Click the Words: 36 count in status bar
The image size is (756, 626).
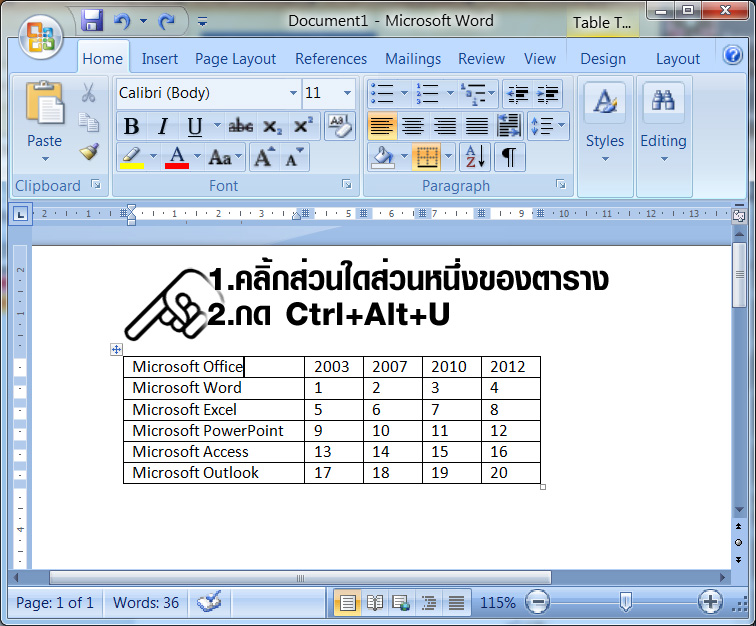tap(146, 602)
